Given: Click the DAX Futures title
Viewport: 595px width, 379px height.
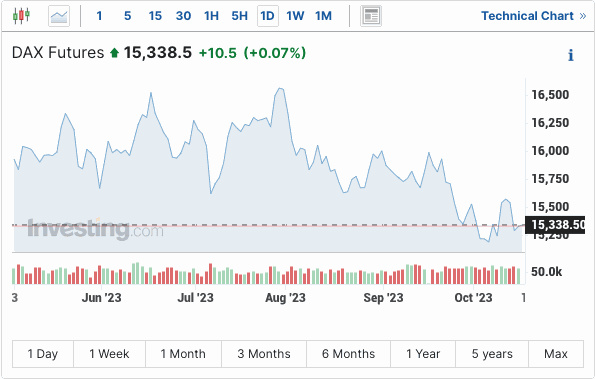Looking at the screenshot, I should (x=58, y=53).
